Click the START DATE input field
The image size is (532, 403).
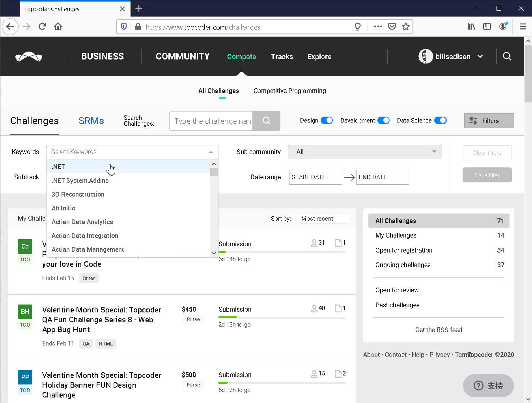pyautogui.click(x=315, y=177)
